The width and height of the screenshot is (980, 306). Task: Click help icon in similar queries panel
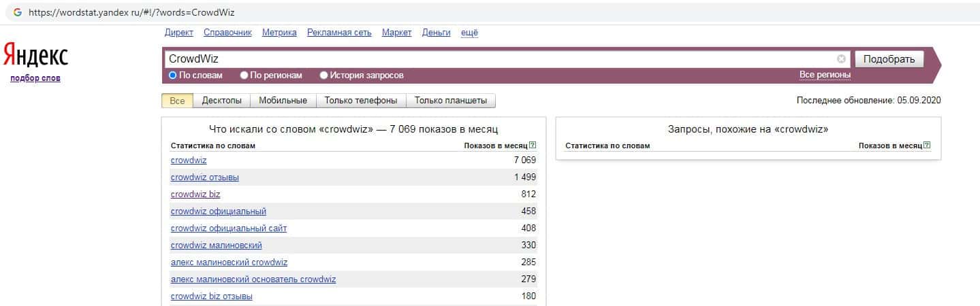[x=927, y=146]
